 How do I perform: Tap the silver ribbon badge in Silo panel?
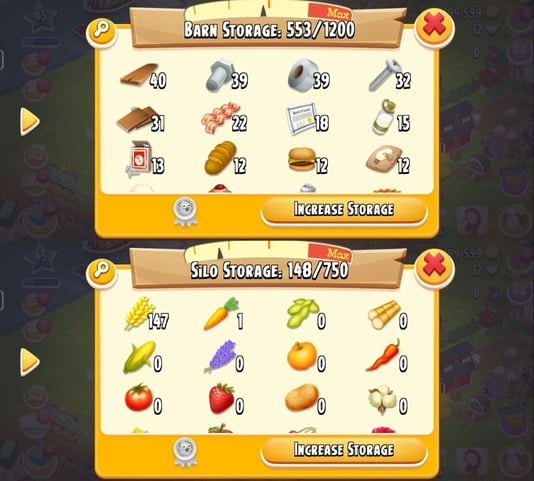(x=185, y=452)
